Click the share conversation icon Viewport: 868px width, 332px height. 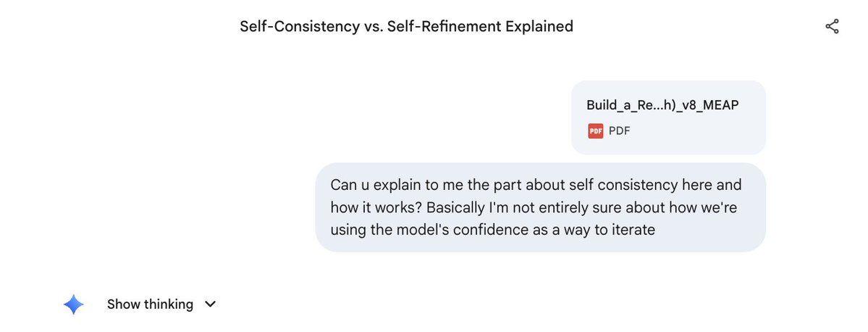832,27
